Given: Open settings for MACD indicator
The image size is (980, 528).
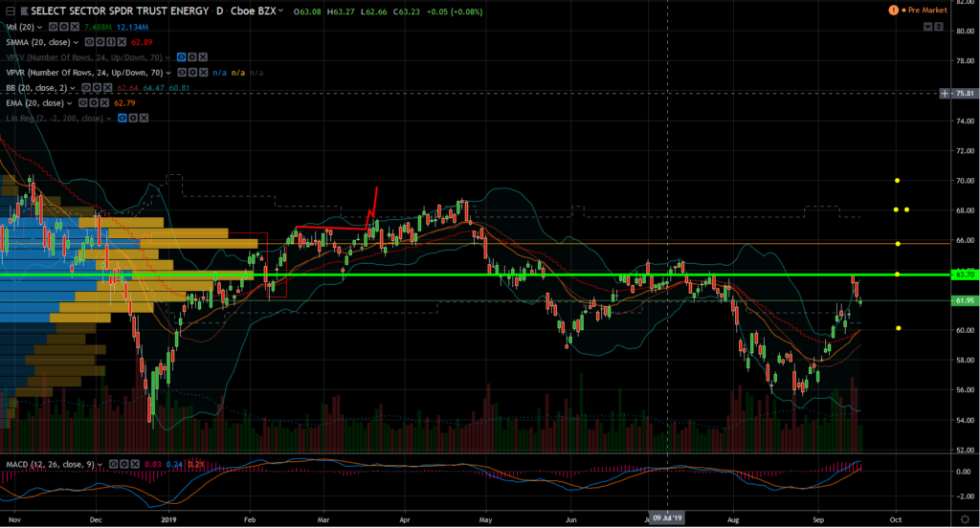Looking at the screenshot, I should coord(124,464).
